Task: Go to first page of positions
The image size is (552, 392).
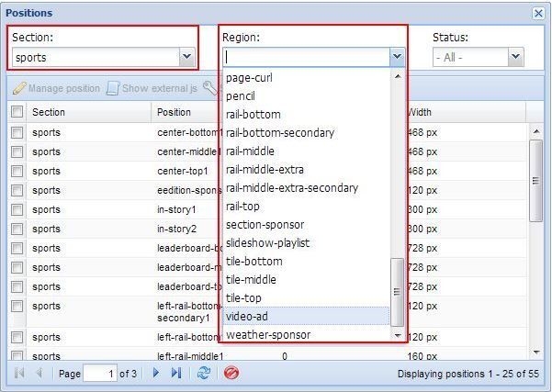Action: [x=19, y=373]
